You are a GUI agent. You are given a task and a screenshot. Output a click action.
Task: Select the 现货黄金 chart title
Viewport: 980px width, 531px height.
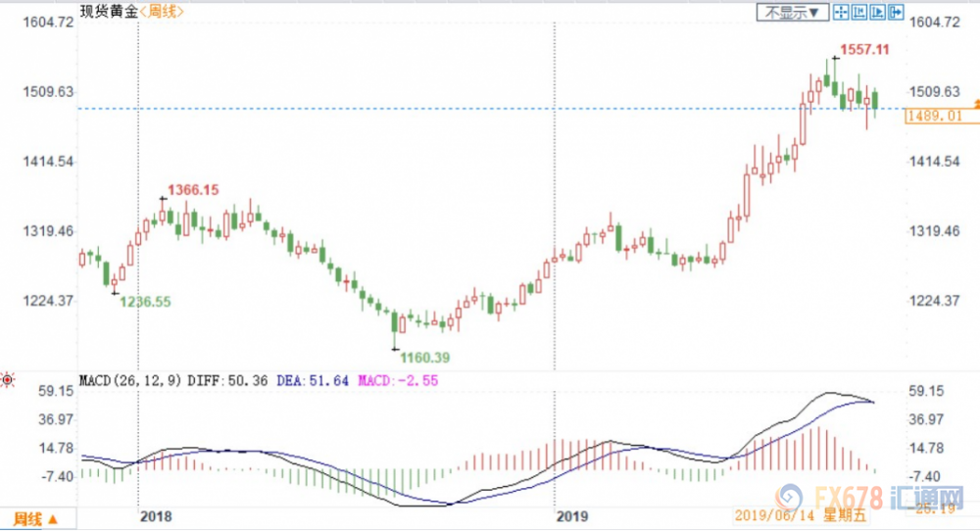pyautogui.click(x=109, y=11)
